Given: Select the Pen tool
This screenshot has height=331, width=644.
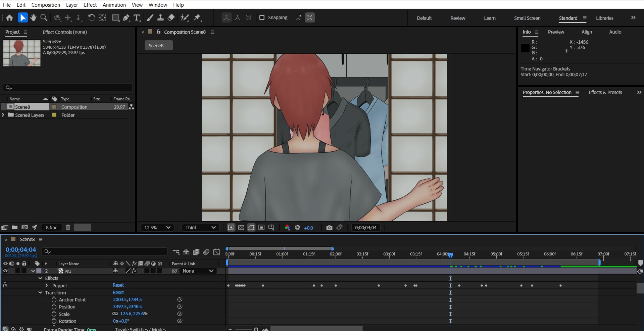Looking at the screenshot, I should pyautogui.click(x=126, y=18).
